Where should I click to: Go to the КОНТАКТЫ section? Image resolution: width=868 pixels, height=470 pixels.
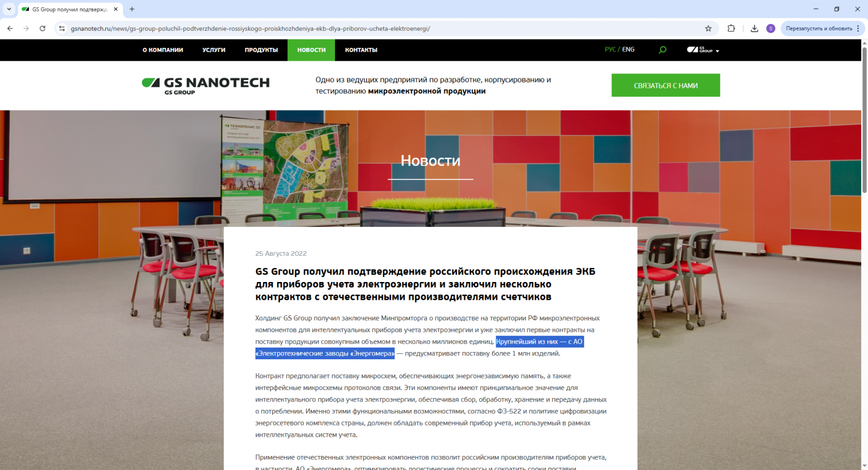(x=361, y=50)
